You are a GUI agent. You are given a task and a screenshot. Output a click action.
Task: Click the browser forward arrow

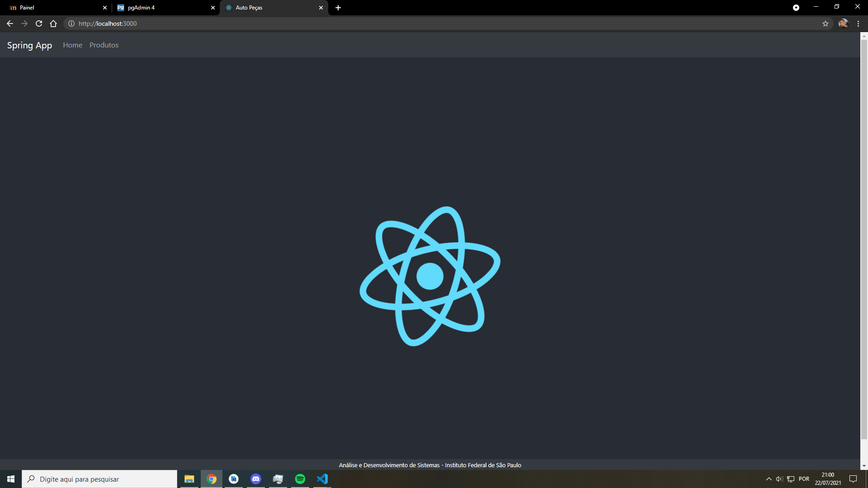click(24, 23)
